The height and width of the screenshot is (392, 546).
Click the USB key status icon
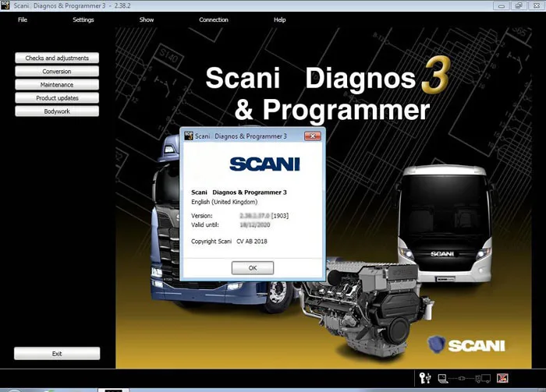[425, 378]
